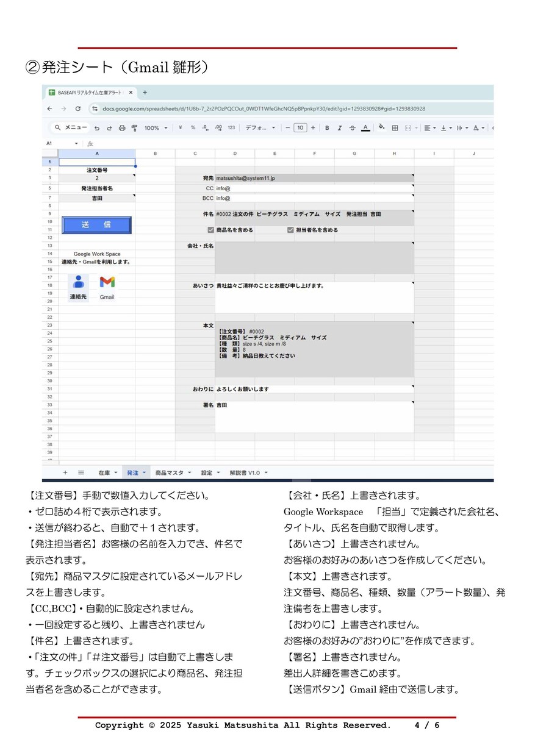Open the all sheets list icon

click(81, 472)
